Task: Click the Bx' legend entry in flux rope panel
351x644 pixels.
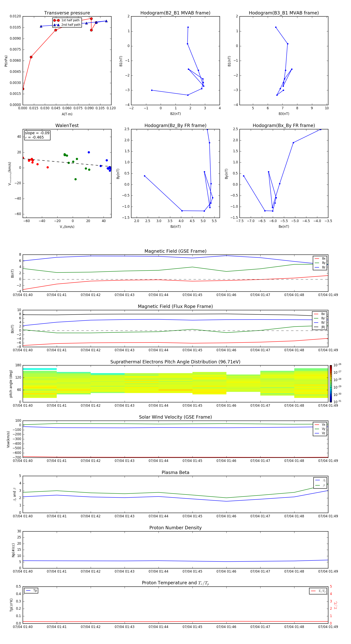Action: [320, 314]
